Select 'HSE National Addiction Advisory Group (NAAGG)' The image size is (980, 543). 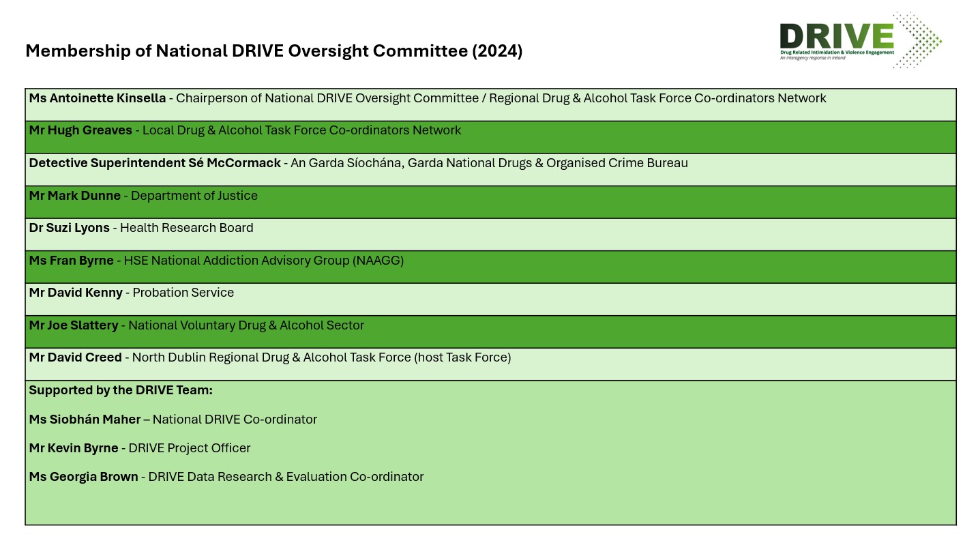click(x=264, y=261)
